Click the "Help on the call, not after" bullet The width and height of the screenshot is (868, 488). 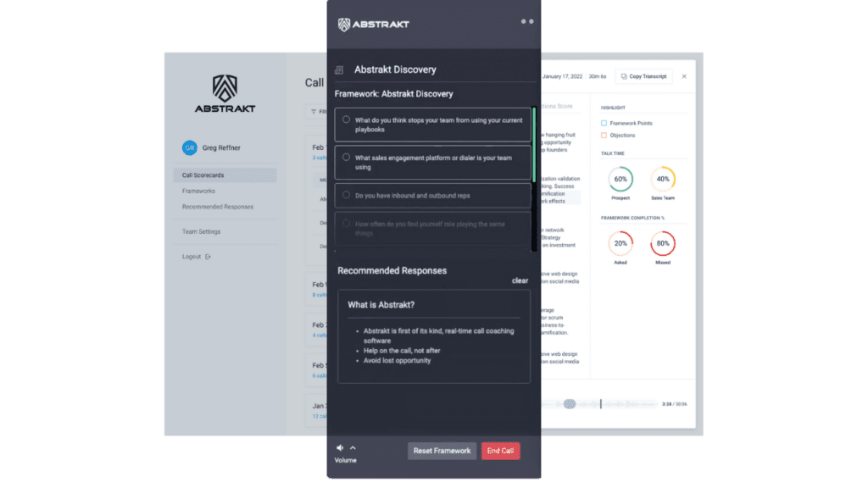click(402, 351)
